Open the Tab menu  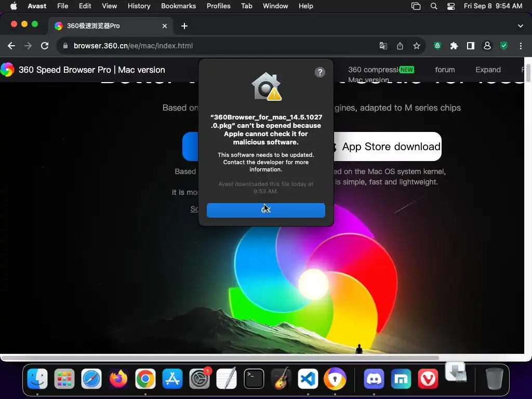pyautogui.click(x=247, y=6)
